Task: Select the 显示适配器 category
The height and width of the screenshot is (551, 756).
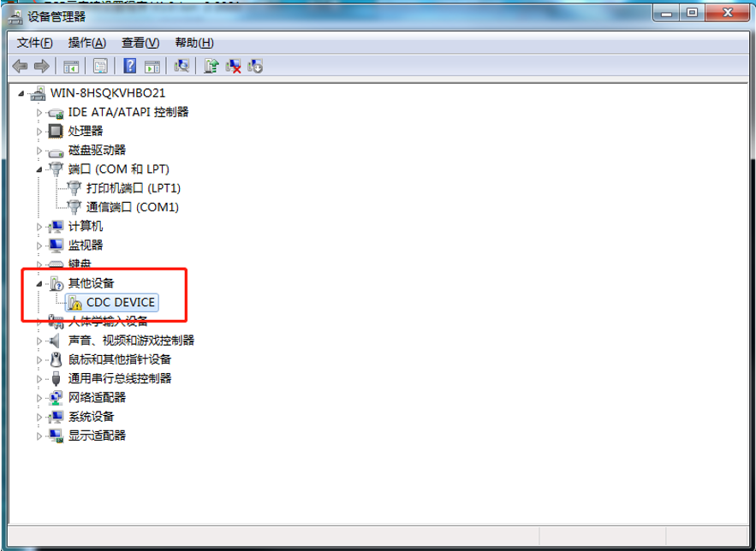Action: tap(97, 435)
